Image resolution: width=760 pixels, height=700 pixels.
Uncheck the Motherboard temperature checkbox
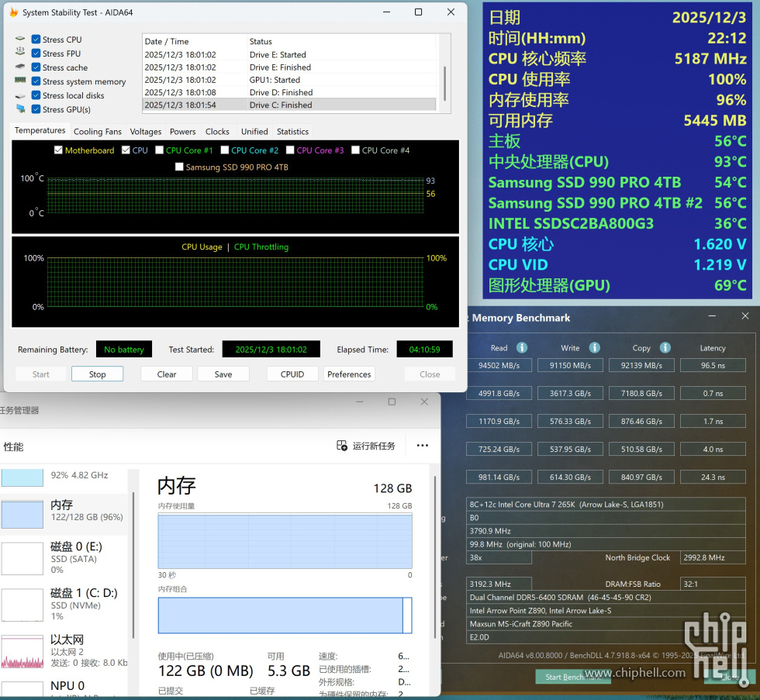pyautogui.click(x=57, y=150)
